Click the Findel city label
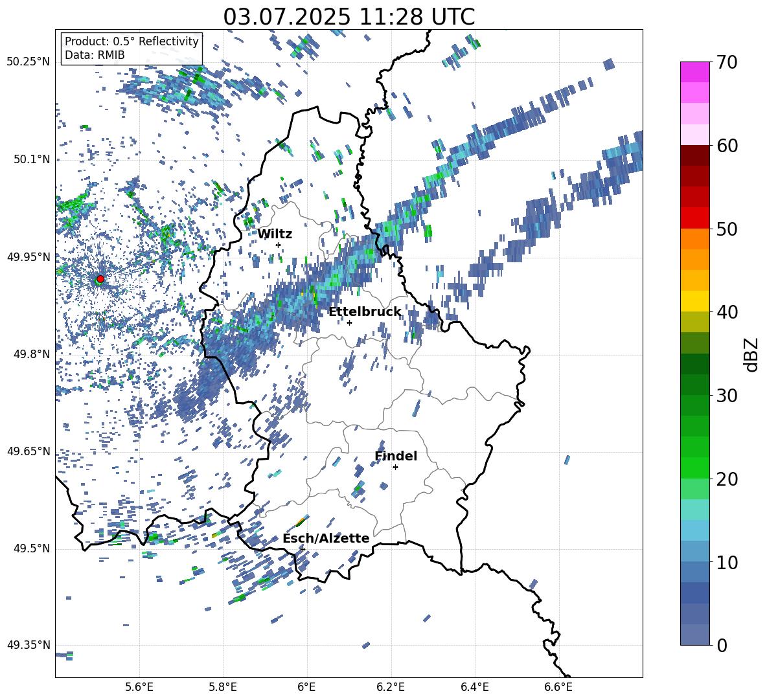767x700 pixels. point(396,456)
